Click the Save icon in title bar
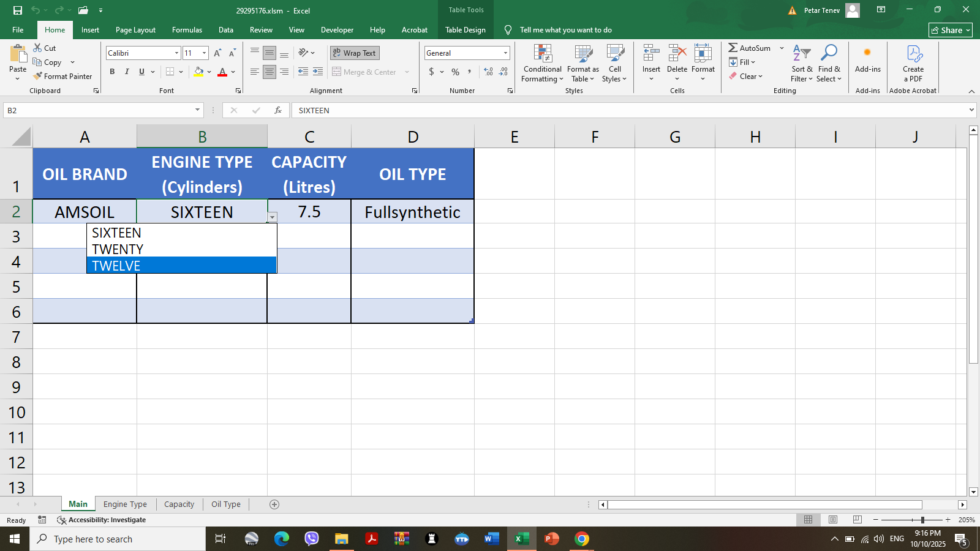 coord(18,10)
